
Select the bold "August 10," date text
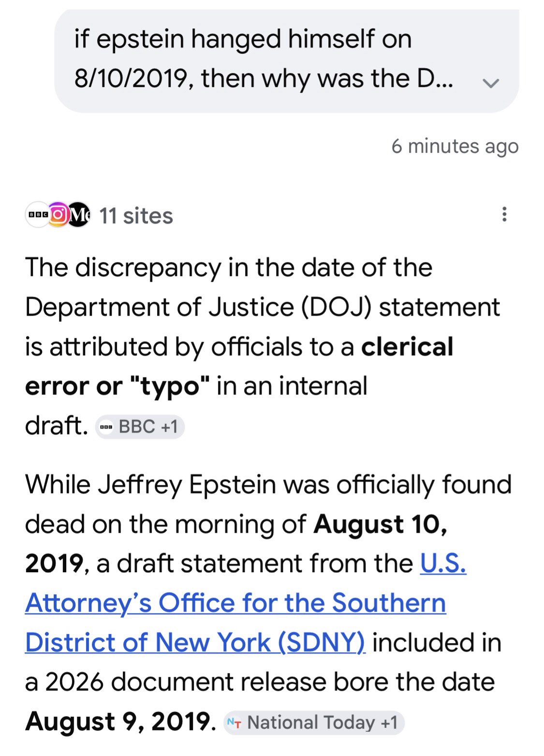point(380,524)
